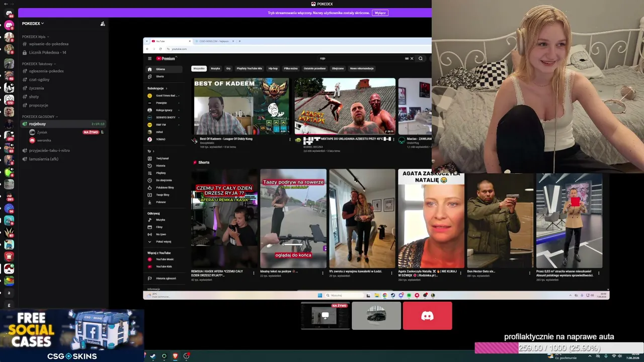Image resolution: width=644 pixels, height=362 pixels.
Task: Select the Piłka nożna filter chip
Action: point(291,68)
